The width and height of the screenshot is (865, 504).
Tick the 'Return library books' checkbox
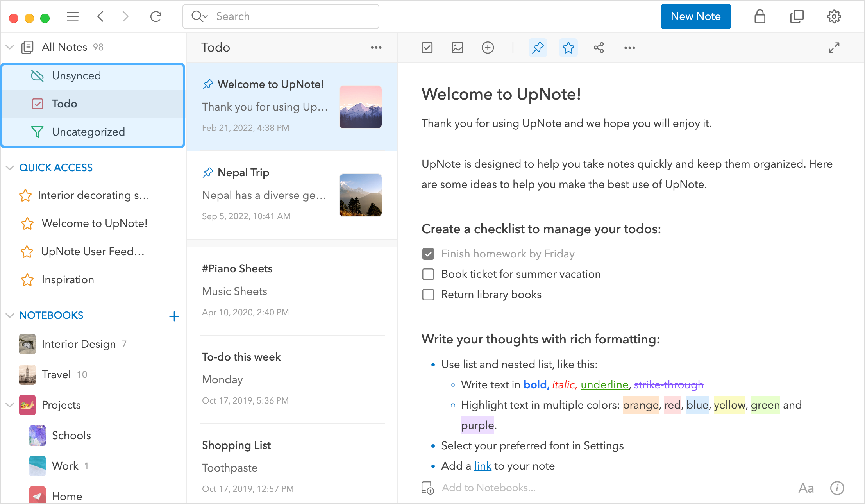[x=428, y=295]
